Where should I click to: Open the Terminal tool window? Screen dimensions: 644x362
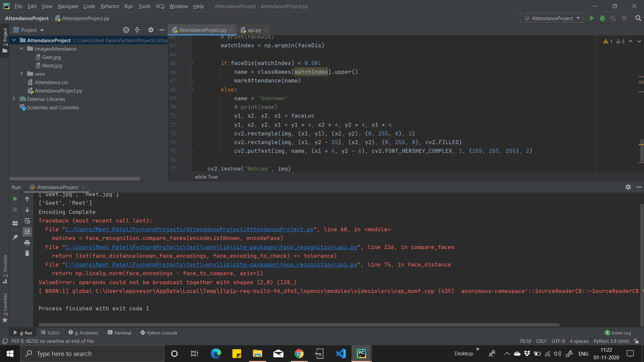pyautogui.click(x=119, y=333)
